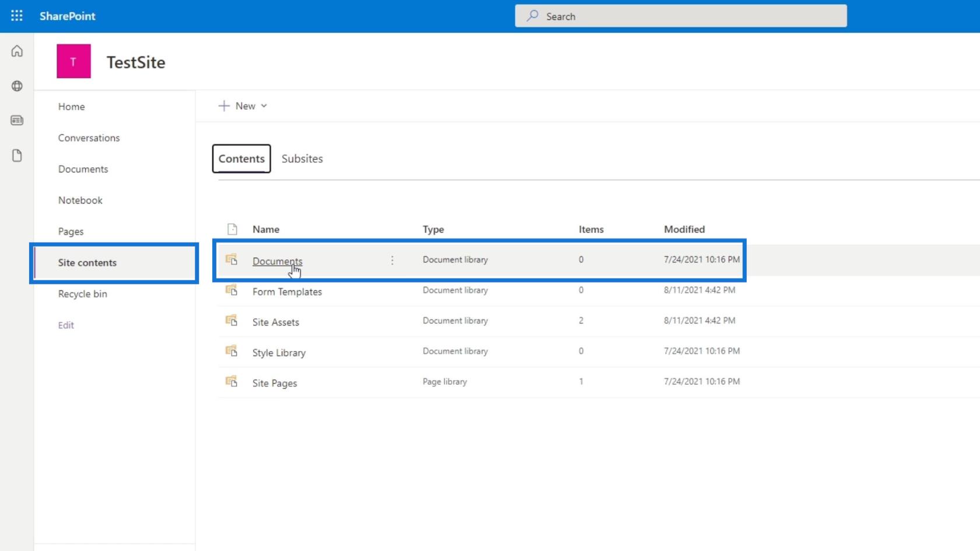
Task: Click the plus icon next to New
Action: (224, 106)
